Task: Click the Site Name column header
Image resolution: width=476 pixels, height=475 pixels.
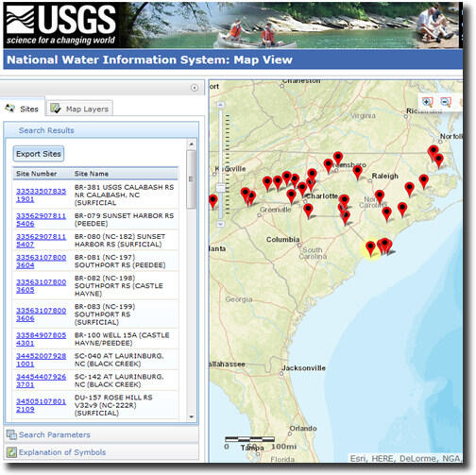Action: pos(92,174)
